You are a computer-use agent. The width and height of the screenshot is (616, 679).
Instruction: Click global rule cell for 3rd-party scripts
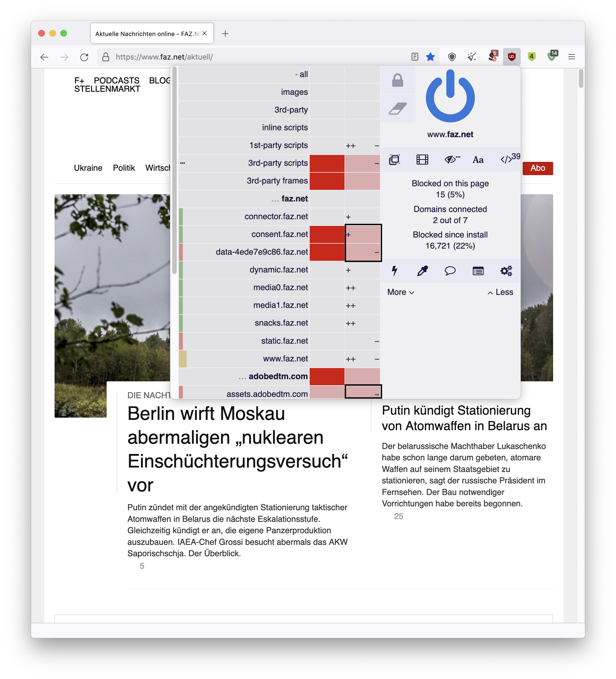[327, 163]
